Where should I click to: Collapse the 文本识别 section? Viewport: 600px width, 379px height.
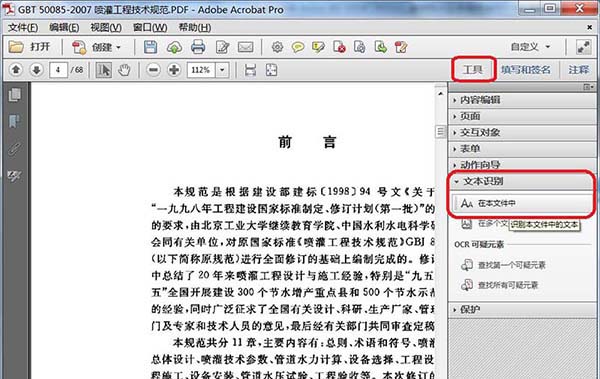point(522,181)
